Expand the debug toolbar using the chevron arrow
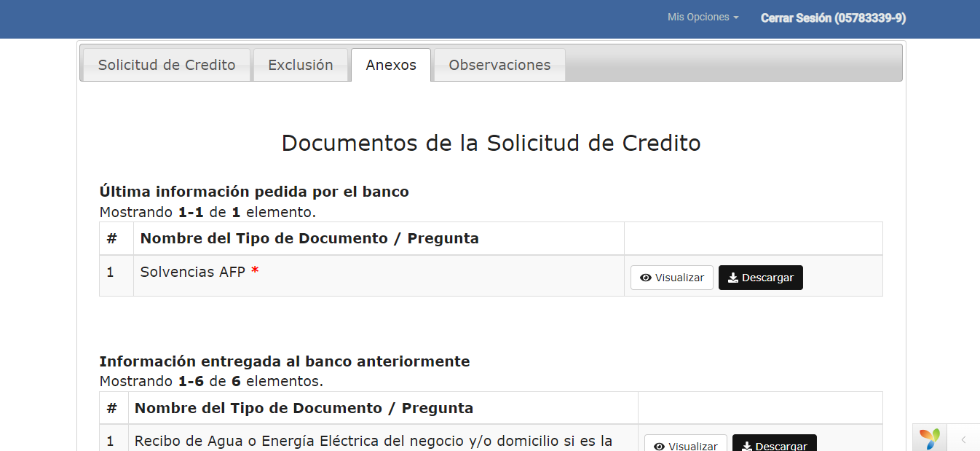The image size is (980, 451). [963, 439]
